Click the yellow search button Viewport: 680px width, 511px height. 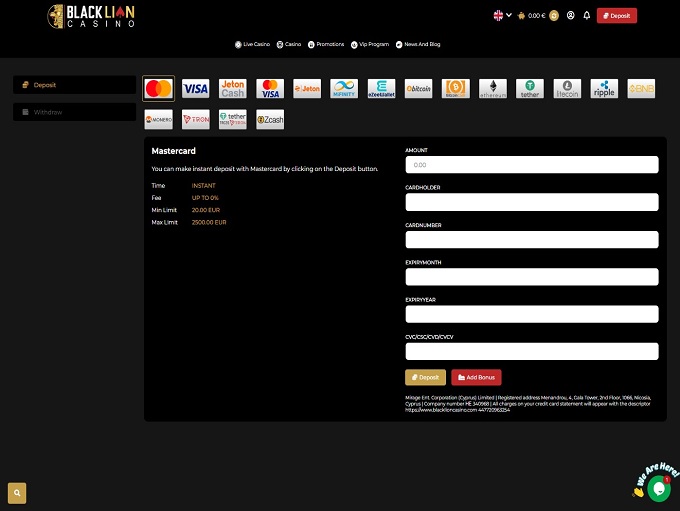click(17, 493)
